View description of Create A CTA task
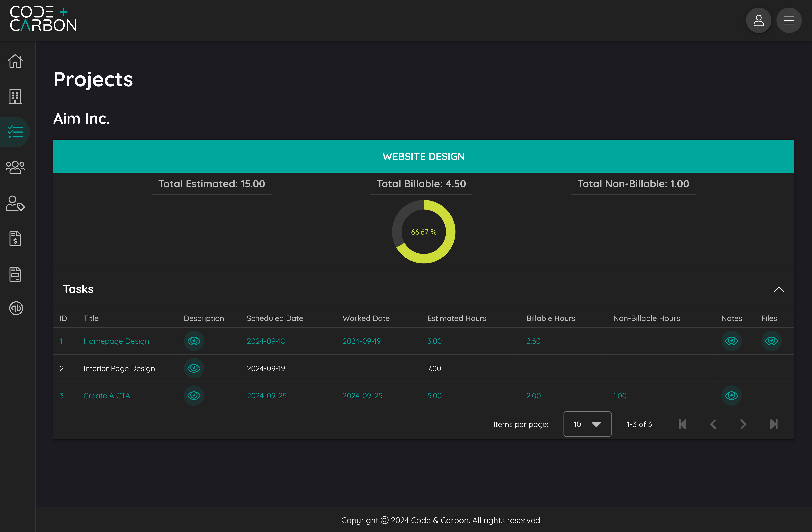 click(194, 395)
